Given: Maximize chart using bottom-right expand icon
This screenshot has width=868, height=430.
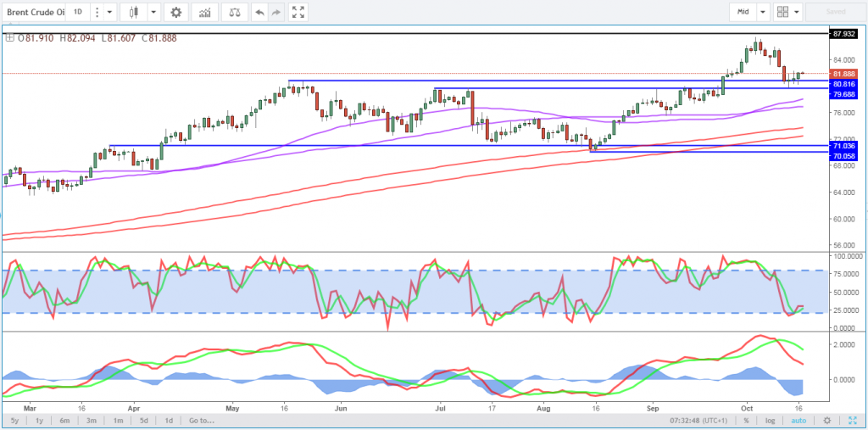Looking at the screenshot, I should pyautogui.click(x=853, y=421).
